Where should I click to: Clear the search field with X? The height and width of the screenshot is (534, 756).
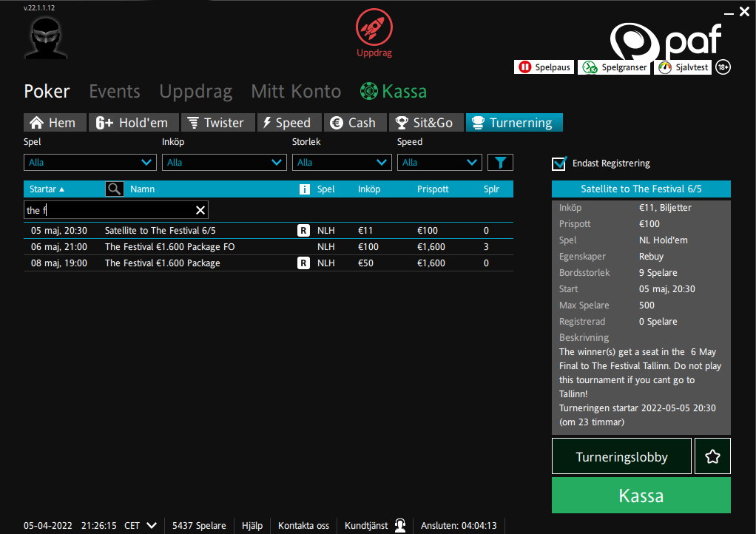pyautogui.click(x=200, y=210)
